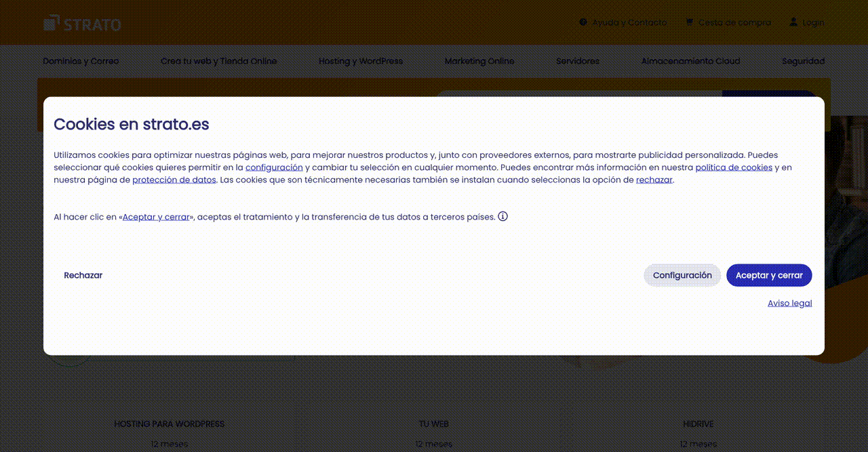Open Dominios y Correo menu
The height and width of the screenshot is (452, 868).
coord(81,61)
